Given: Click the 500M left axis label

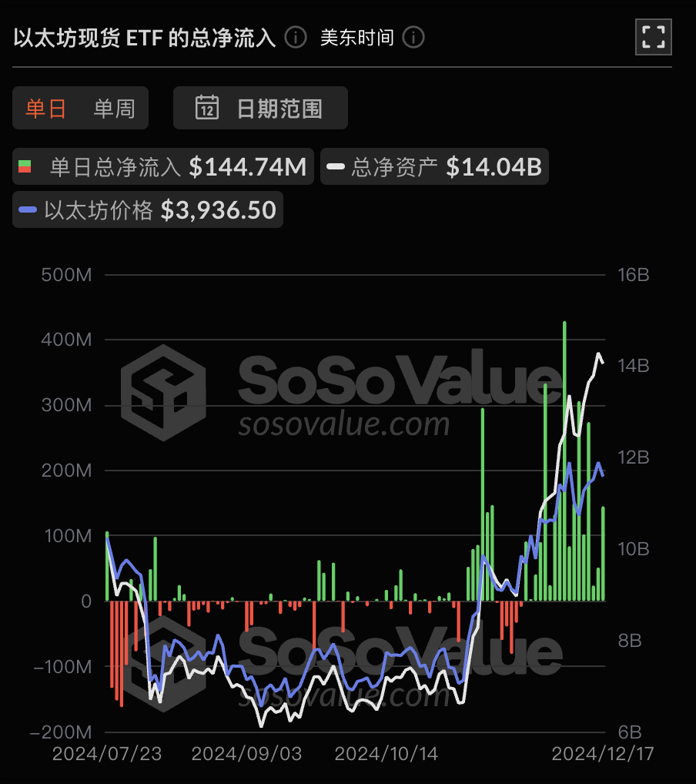Looking at the screenshot, I should coord(66,274).
